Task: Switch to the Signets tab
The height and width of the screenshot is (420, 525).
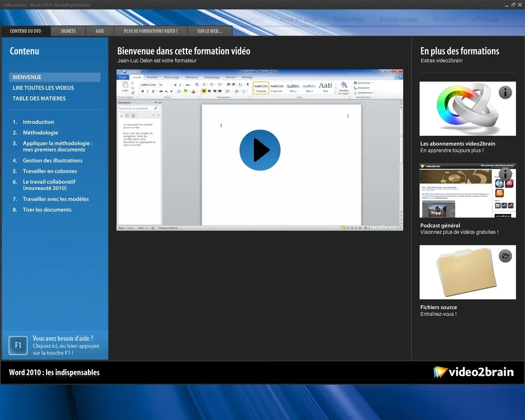Action: point(68,31)
